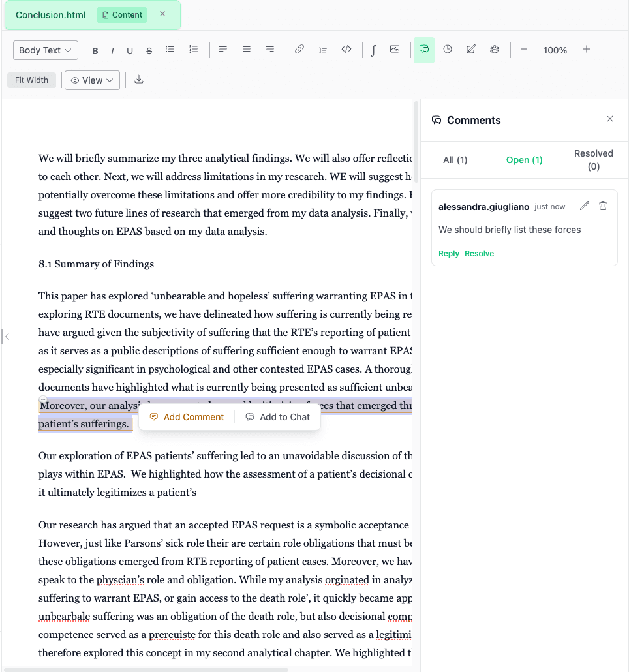
Task: Delete alessandra.giugliano's comment
Action: (603, 206)
